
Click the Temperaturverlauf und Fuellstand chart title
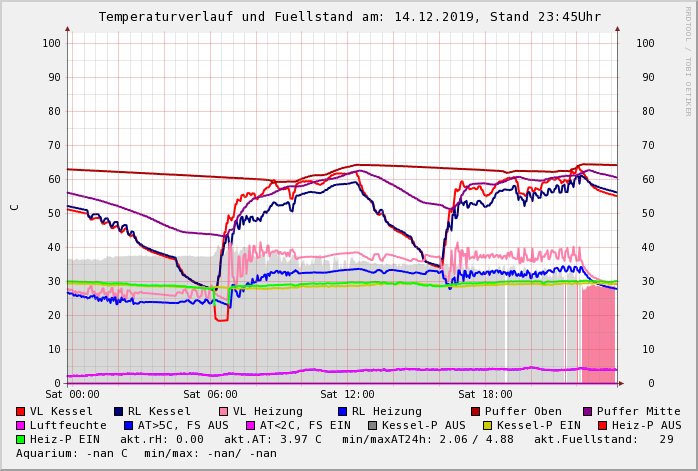pyautogui.click(x=349, y=17)
